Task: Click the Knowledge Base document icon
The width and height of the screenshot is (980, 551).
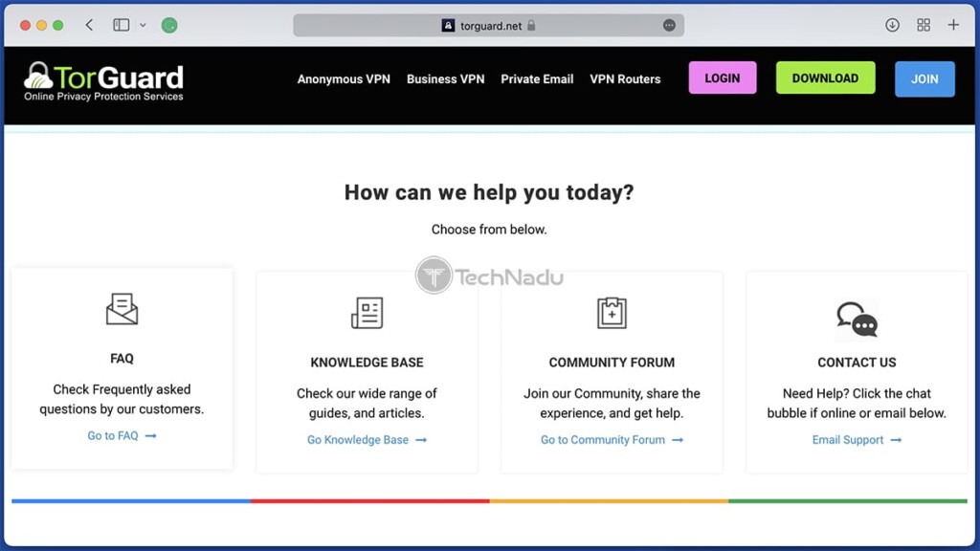Action: tap(367, 313)
